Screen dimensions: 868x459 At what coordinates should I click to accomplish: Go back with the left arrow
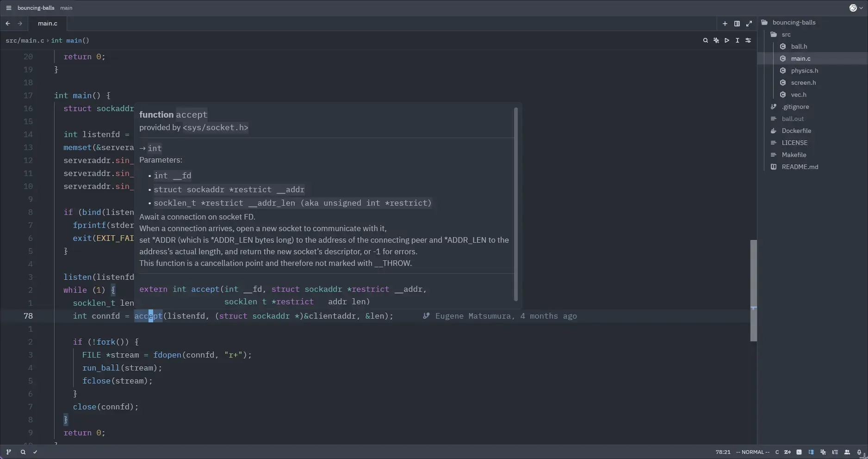[x=8, y=23]
